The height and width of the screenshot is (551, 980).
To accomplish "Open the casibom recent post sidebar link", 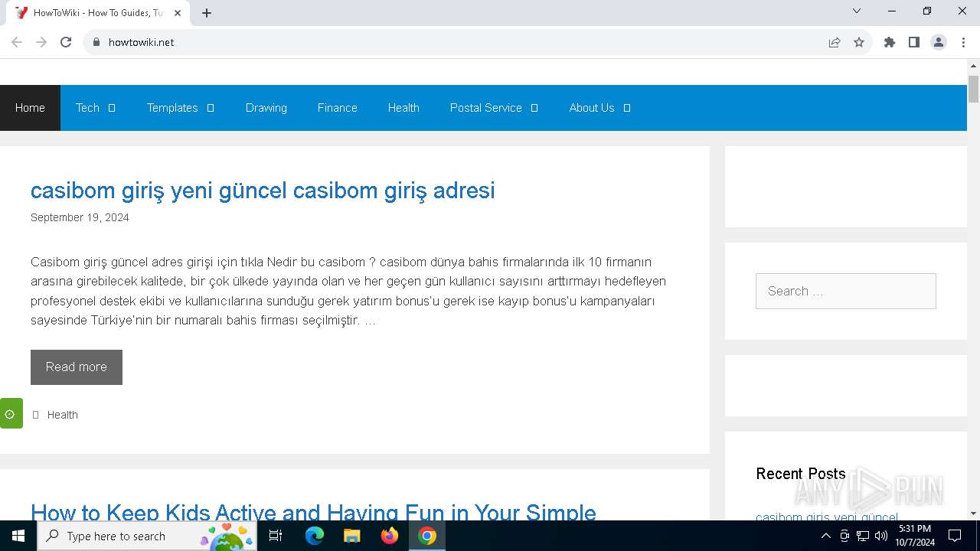I will pos(827,517).
